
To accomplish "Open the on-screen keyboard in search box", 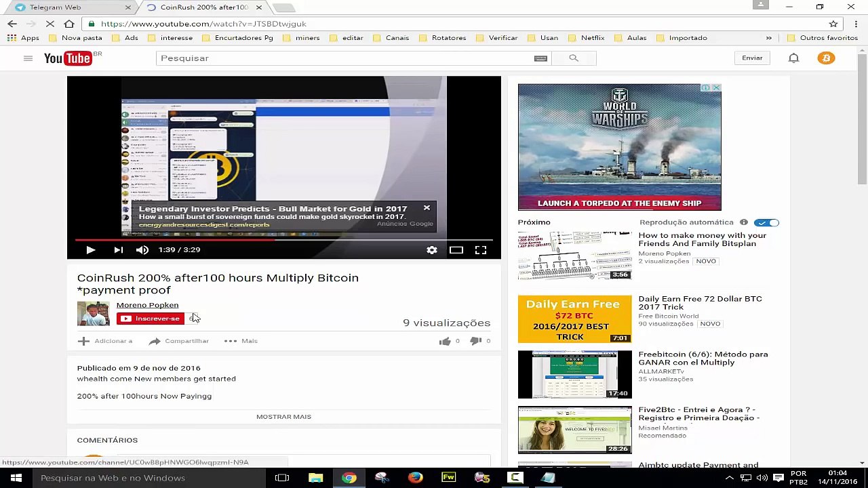I will 540,58.
